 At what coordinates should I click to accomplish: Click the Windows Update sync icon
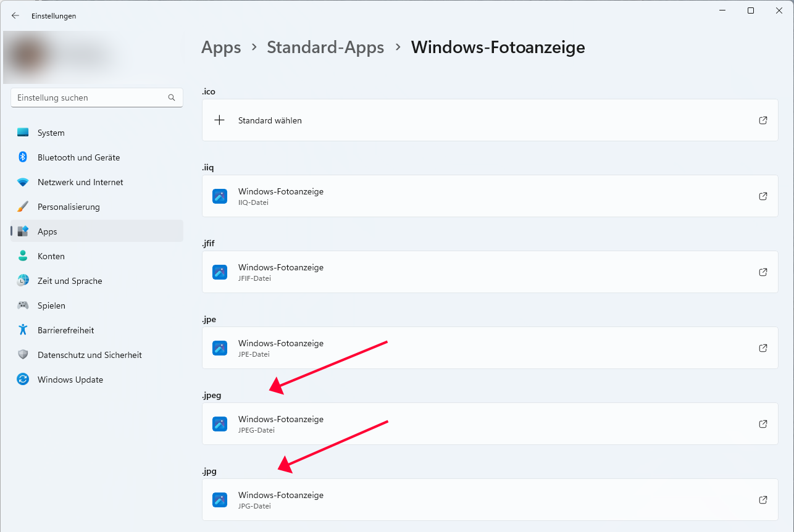(x=23, y=380)
